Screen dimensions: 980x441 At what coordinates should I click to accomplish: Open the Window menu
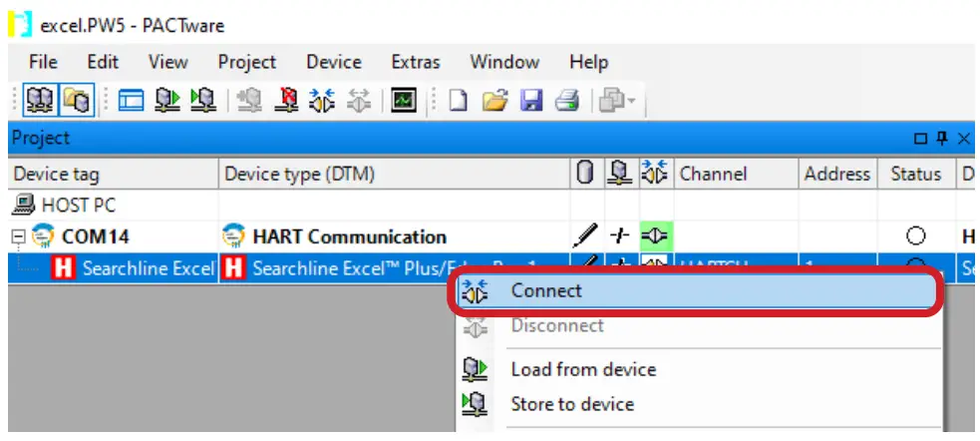coord(504,62)
